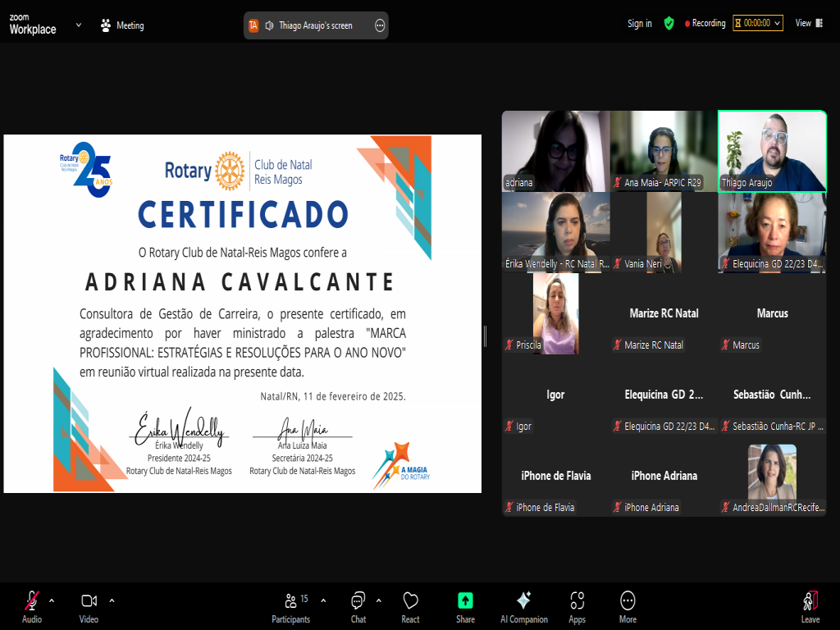Click the Recording indicator
The width and height of the screenshot is (840, 630).
click(x=705, y=24)
